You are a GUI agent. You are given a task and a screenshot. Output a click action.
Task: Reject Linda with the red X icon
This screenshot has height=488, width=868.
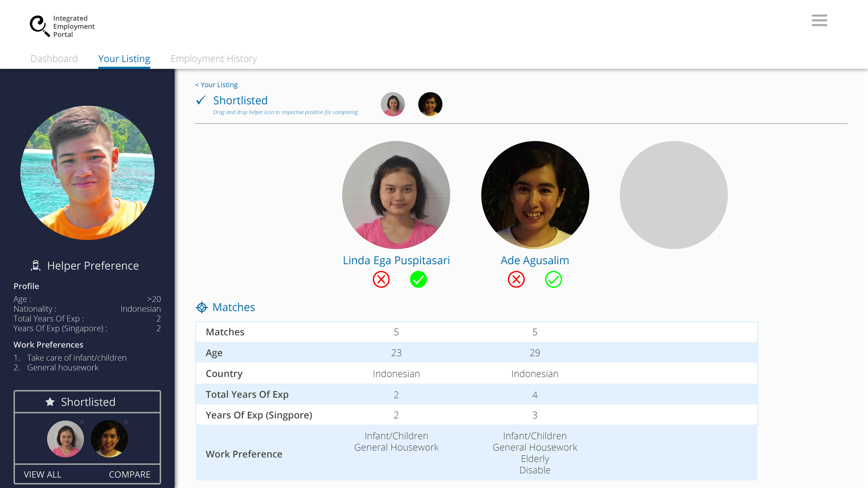381,279
